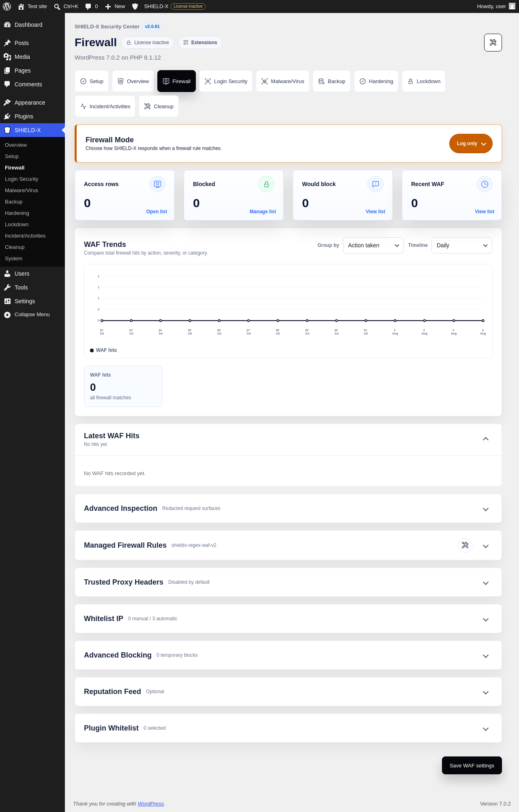
Task: Click the 4 Aug data point on chart
Action: pos(483,321)
